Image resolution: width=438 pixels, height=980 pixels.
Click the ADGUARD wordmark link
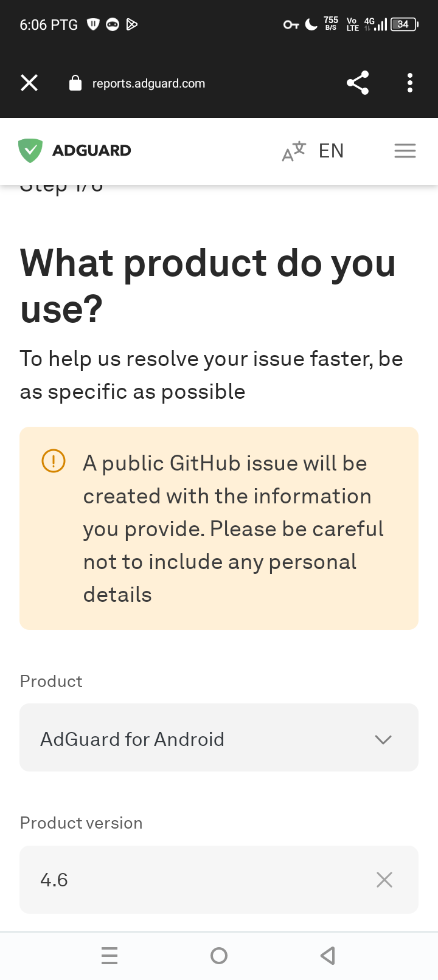tap(91, 151)
